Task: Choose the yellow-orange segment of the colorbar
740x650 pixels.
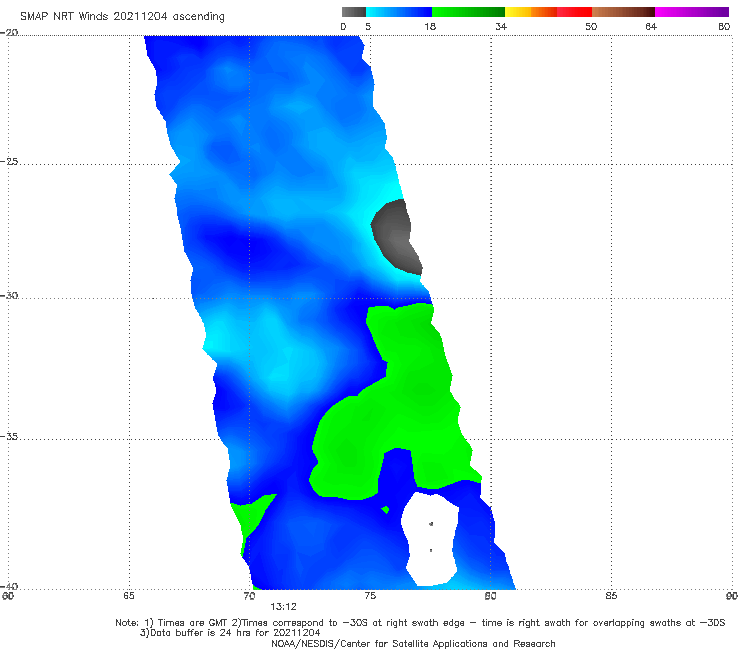Action: [530, 12]
